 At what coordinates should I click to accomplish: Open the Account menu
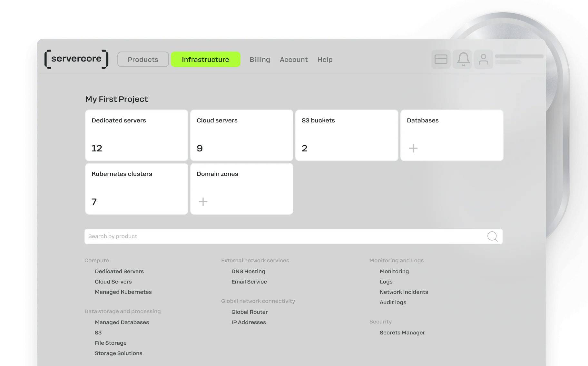click(293, 60)
